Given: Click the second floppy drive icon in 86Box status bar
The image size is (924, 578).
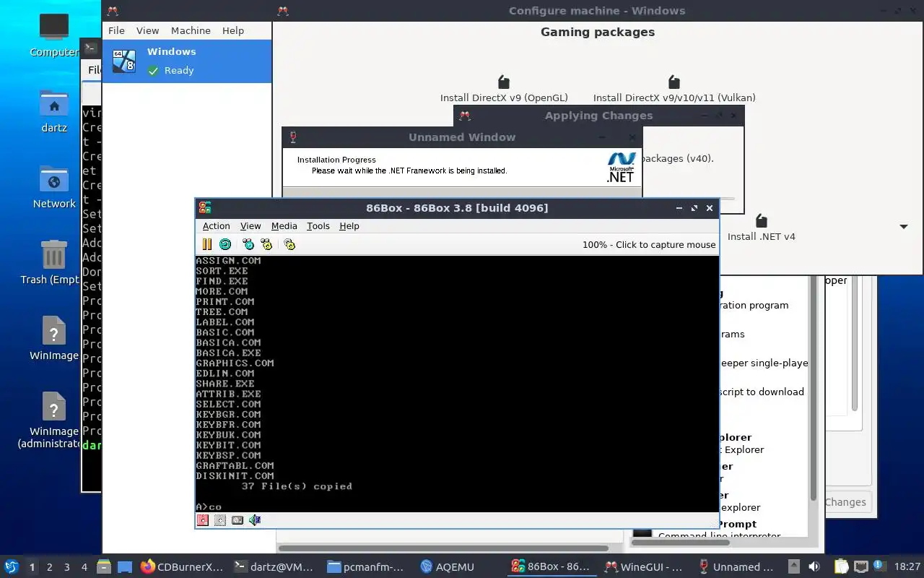Looking at the screenshot, I should click(220, 519).
